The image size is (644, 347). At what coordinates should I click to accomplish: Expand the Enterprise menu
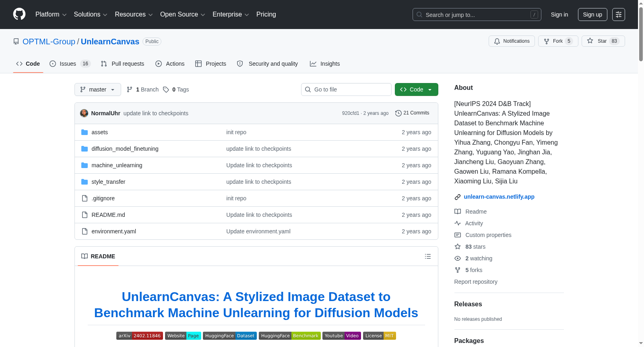231,15
